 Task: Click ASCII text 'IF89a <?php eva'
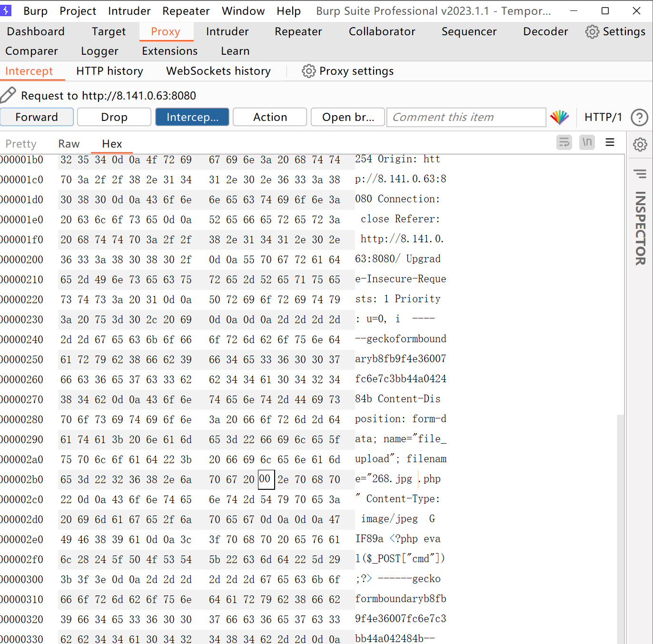click(398, 539)
